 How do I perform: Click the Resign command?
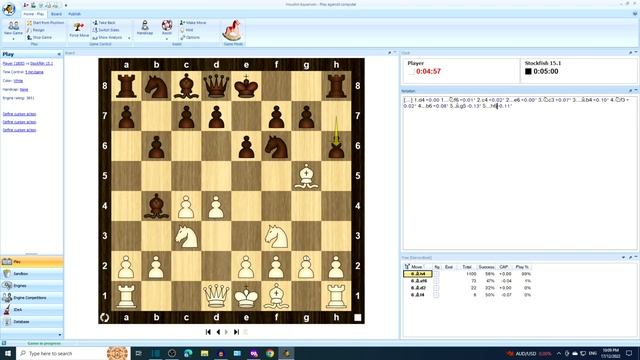pyautogui.click(x=36, y=30)
